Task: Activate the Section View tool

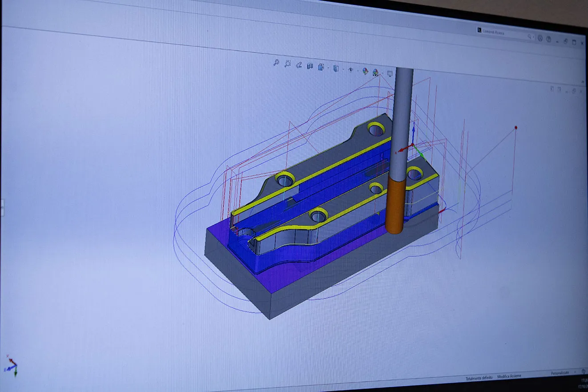Action: coord(310,66)
